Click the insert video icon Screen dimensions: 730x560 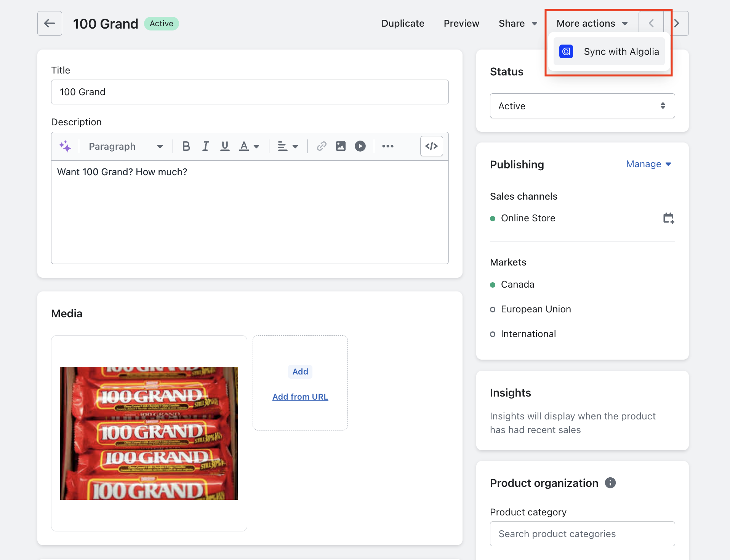point(360,146)
